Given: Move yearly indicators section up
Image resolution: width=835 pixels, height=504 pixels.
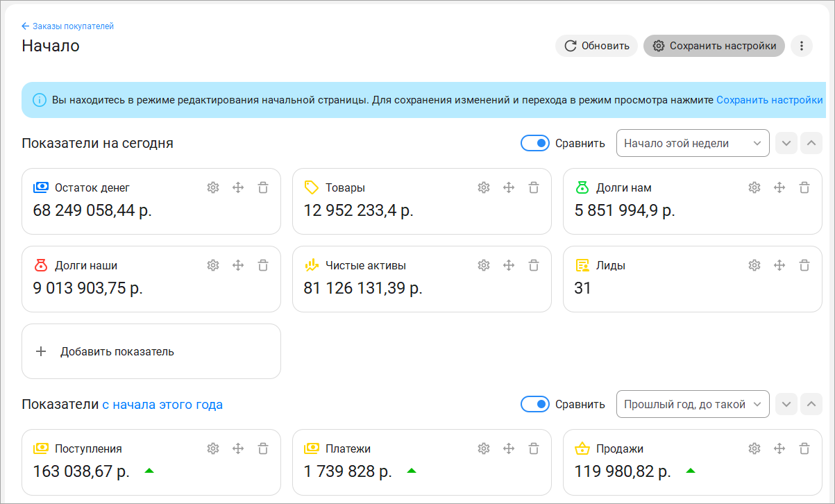Looking at the screenshot, I should (x=811, y=404).
